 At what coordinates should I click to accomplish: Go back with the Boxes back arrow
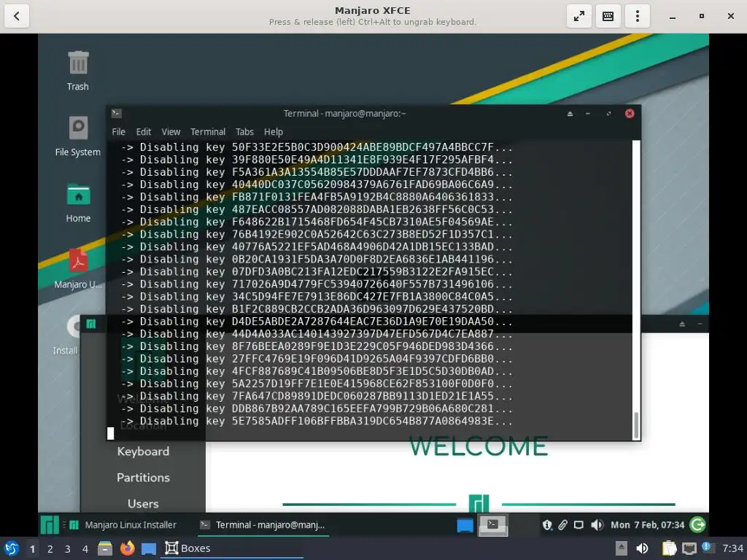pos(17,16)
